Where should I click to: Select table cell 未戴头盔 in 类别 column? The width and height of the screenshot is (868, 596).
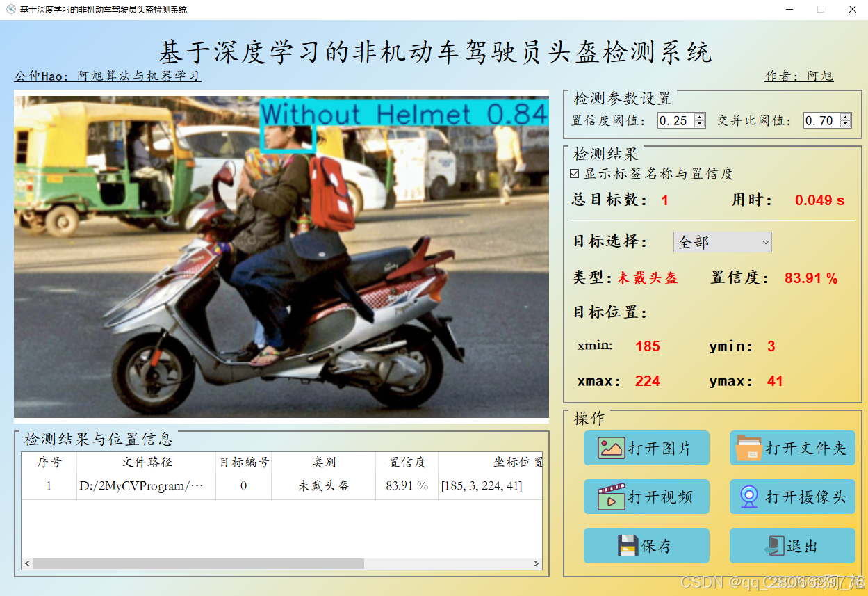pos(324,485)
